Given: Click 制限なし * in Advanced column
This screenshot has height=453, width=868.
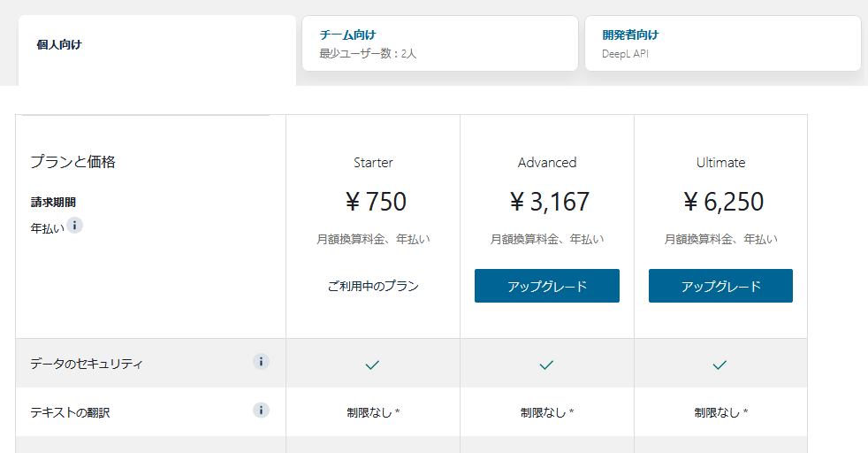Looking at the screenshot, I should tap(547, 412).
